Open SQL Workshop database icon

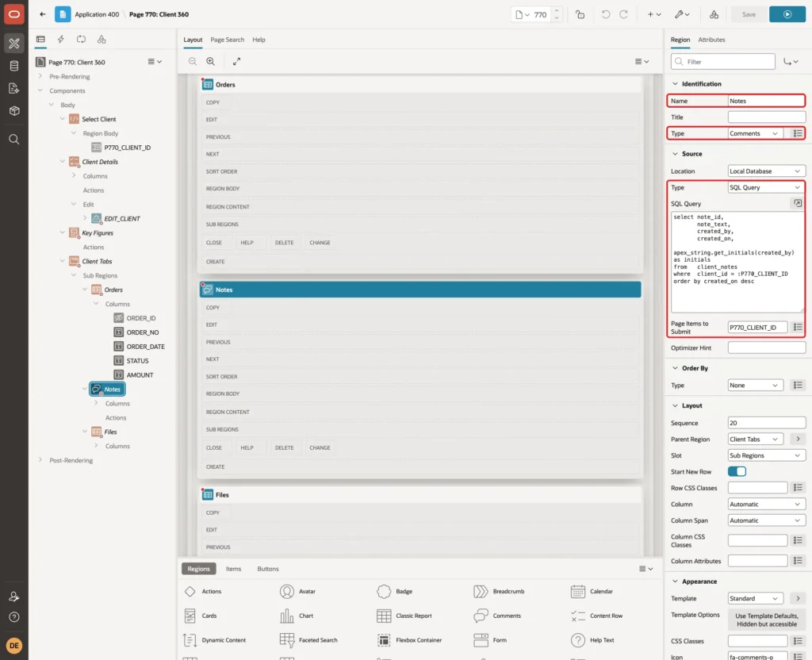tap(14, 66)
